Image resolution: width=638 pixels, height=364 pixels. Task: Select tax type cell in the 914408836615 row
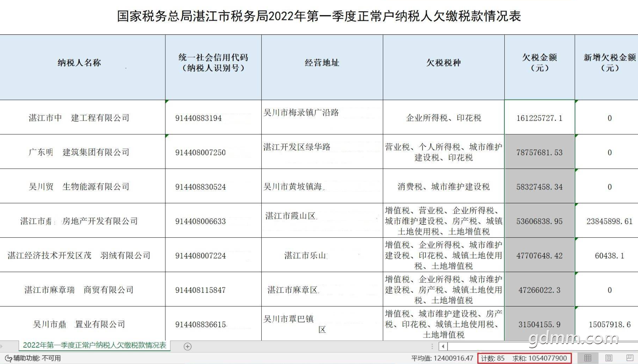[x=444, y=324]
